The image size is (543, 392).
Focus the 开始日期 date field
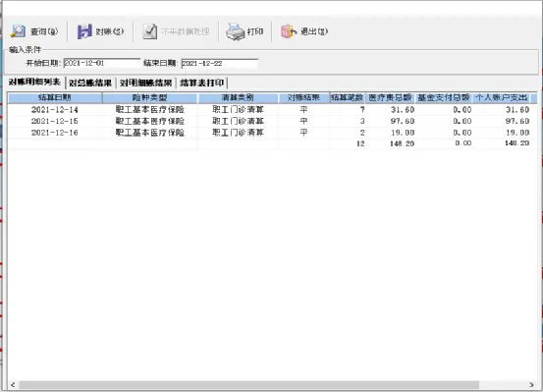(x=102, y=63)
